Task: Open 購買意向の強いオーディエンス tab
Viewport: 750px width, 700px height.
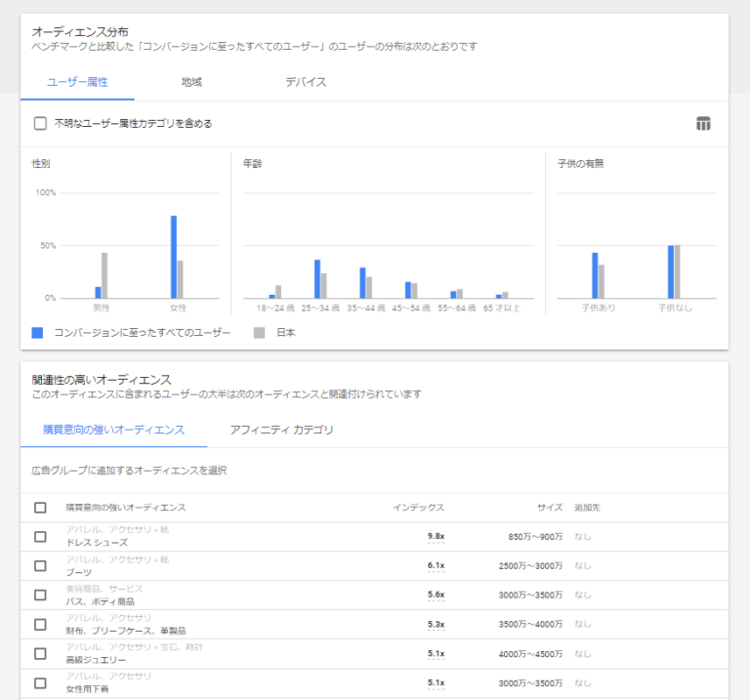Action: point(114,430)
